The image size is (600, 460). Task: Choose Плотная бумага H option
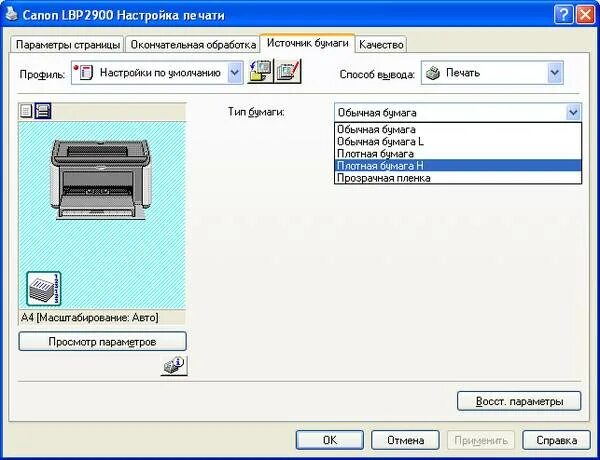[458, 166]
